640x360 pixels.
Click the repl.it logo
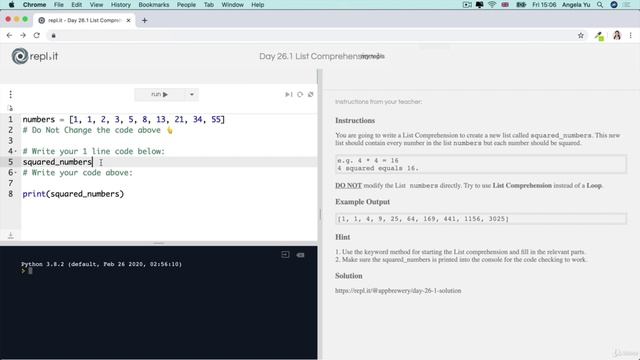point(35,56)
